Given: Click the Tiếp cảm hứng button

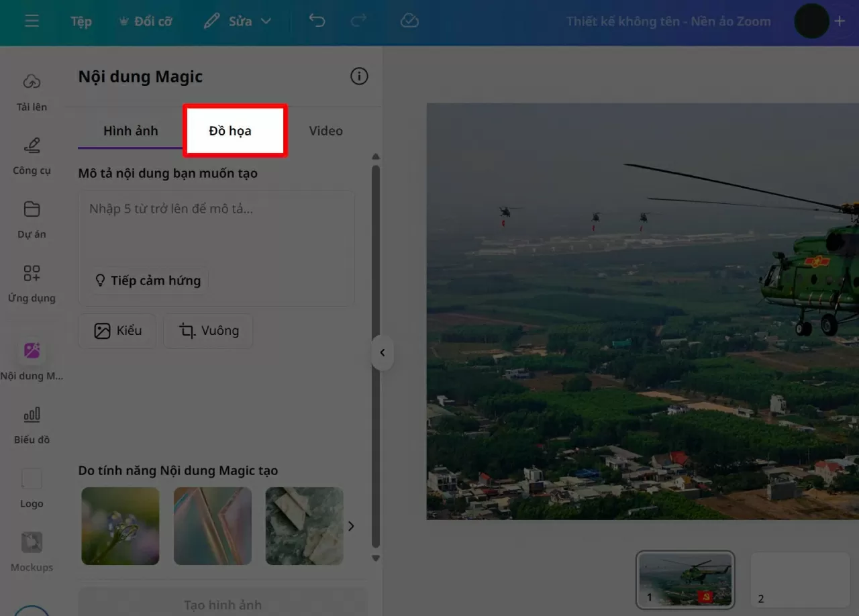Looking at the screenshot, I should coord(148,280).
